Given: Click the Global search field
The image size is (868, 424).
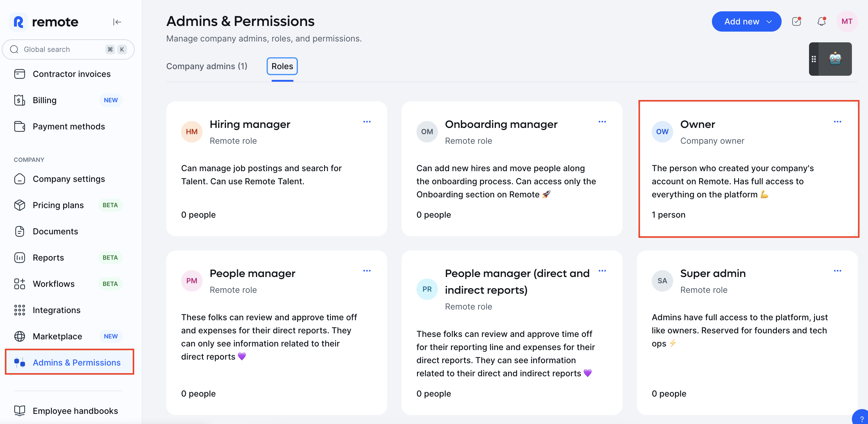Looking at the screenshot, I should tap(69, 49).
